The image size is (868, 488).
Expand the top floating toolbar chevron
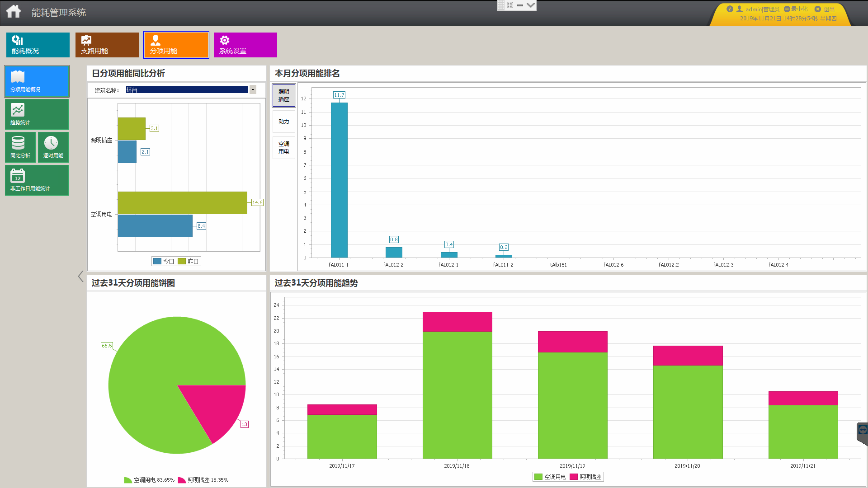click(531, 5)
